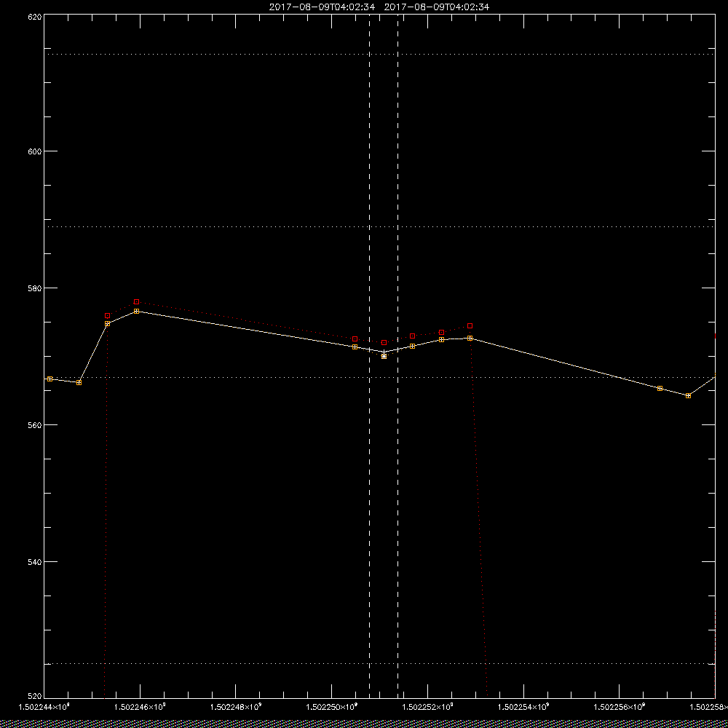The height and width of the screenshot is (728, 728).
Task: Select the 1.502246×10⁹ x-axis label
Action: tap(140, 707)
